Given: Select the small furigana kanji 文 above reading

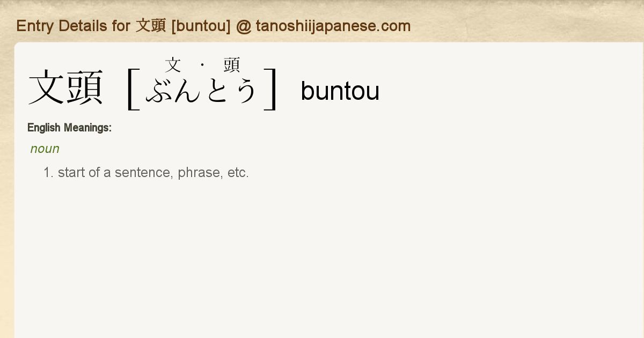Looking at the screenshot, I should (173, 65).
